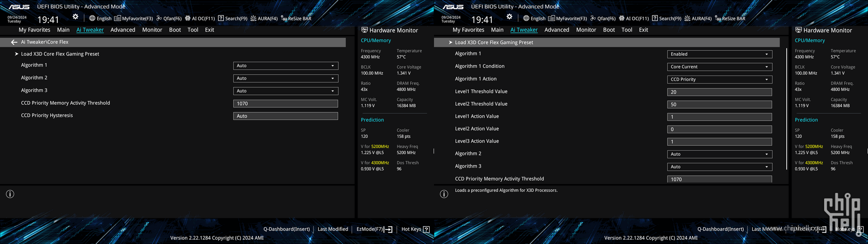
Task: Open Algorithm 1 Condition Core Current dropdown
Action: 720,67
